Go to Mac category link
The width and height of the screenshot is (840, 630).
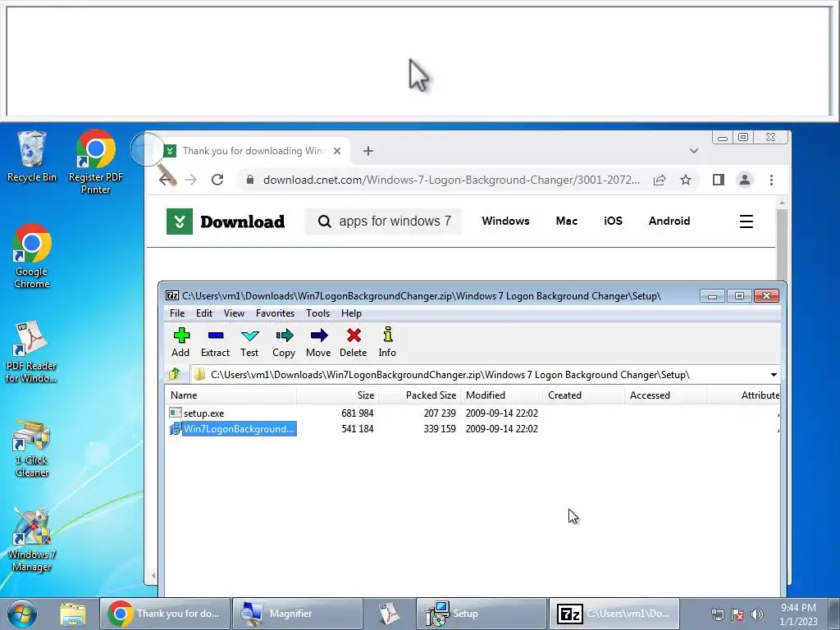coord(567,221)
